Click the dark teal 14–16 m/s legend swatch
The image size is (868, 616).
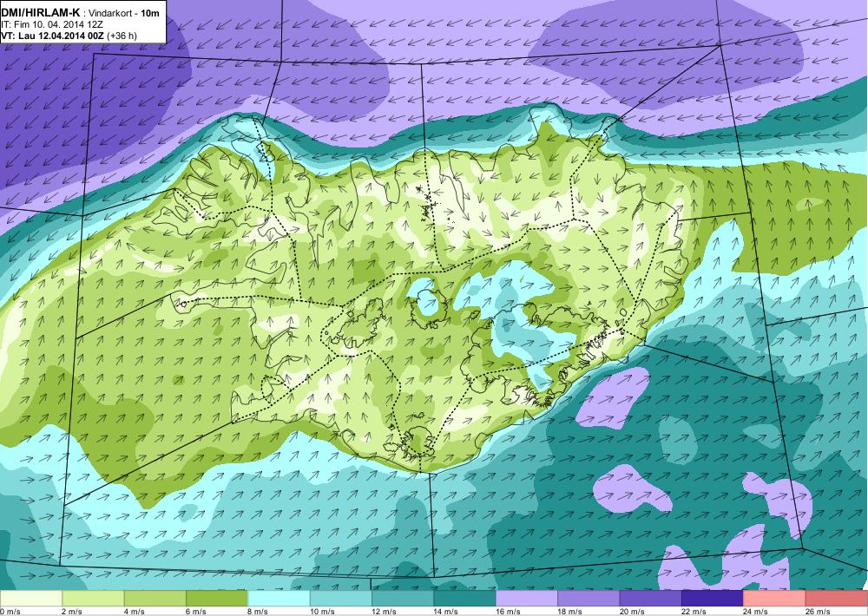[465, 599]
